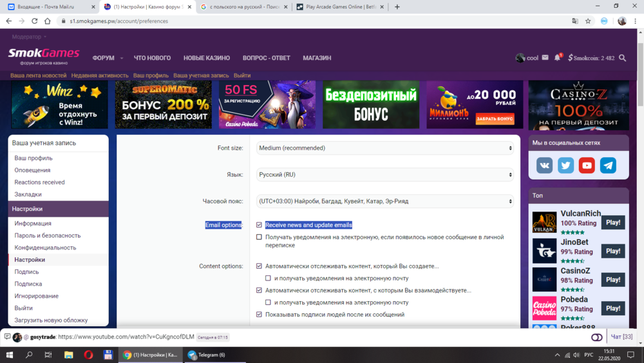Click the cool user avatar
The image size is (644, 363).
tap(520, 58)
